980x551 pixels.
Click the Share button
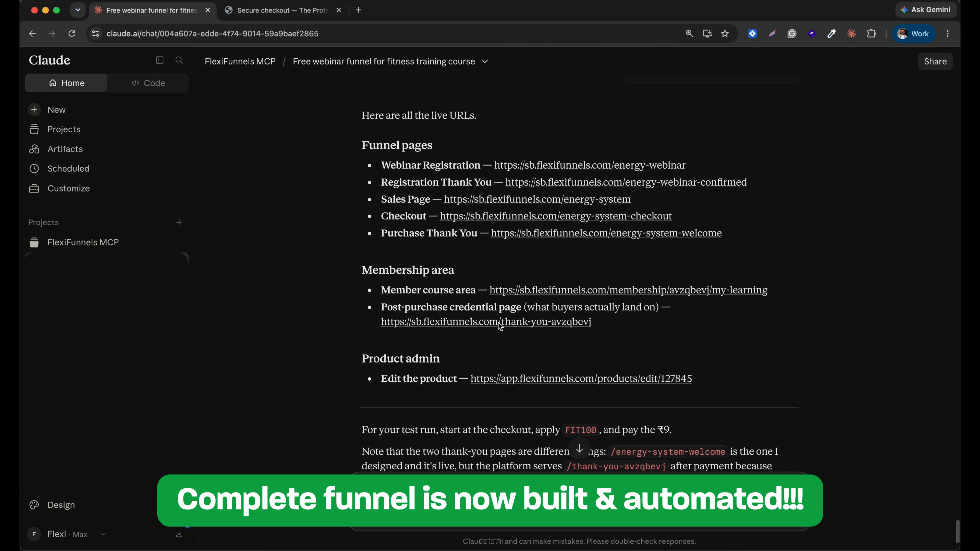tap(935, 61)
